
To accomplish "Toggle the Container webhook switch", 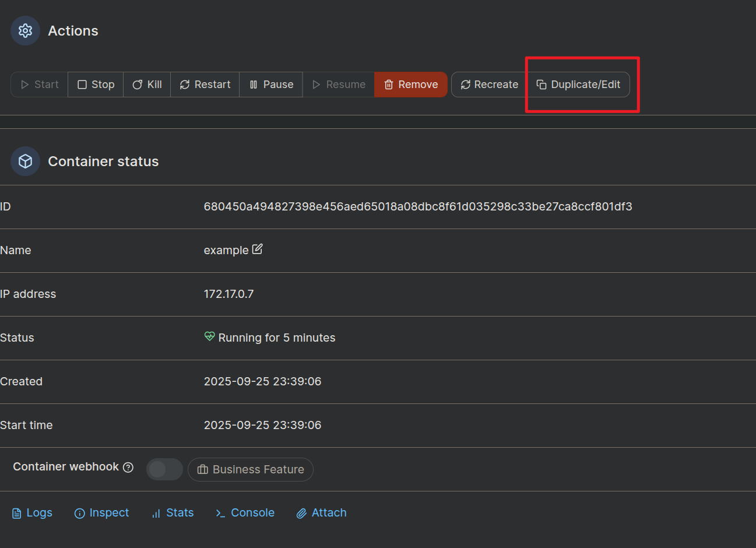I will click(x=164, y=469).
